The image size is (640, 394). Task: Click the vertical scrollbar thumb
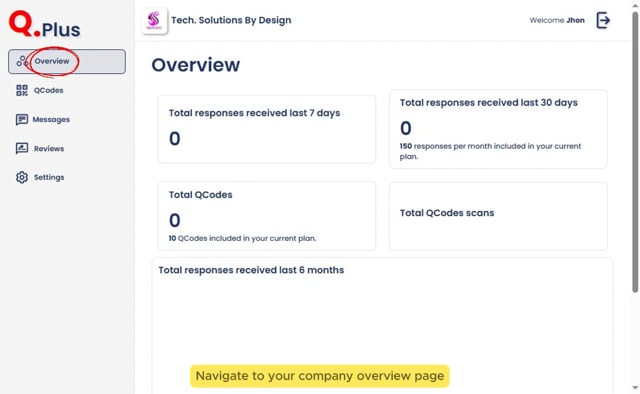[635, 152]
